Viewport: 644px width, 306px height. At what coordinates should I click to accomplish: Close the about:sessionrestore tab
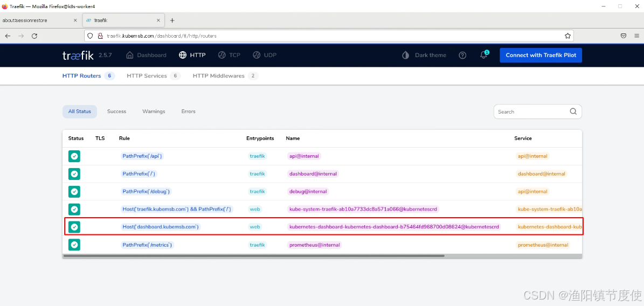click(x=75, y=20)
